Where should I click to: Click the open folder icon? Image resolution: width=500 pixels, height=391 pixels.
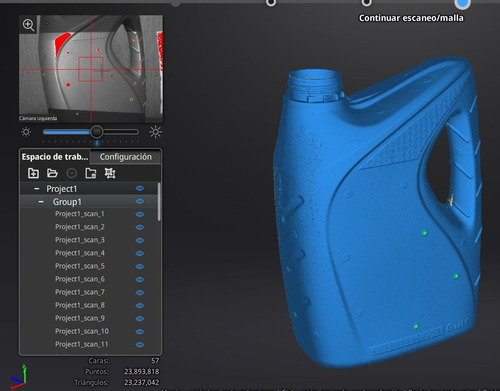point(52,173)
